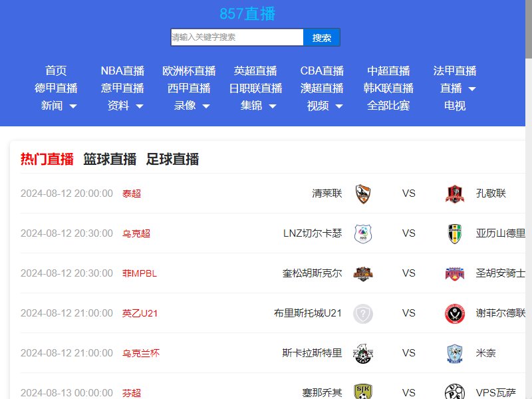Click the 清莱联 team logo
This screenshot has height=399, width=532.
click(x=362, y=194)
